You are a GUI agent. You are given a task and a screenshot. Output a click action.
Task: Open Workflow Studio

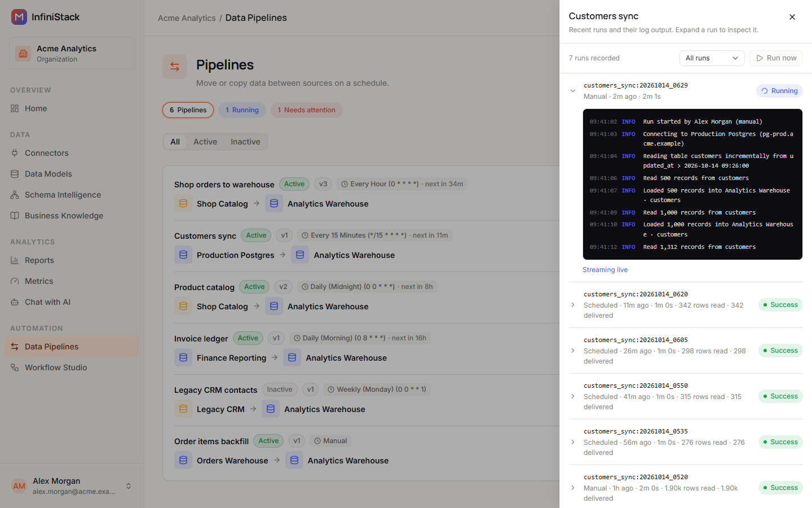point(72,367)
